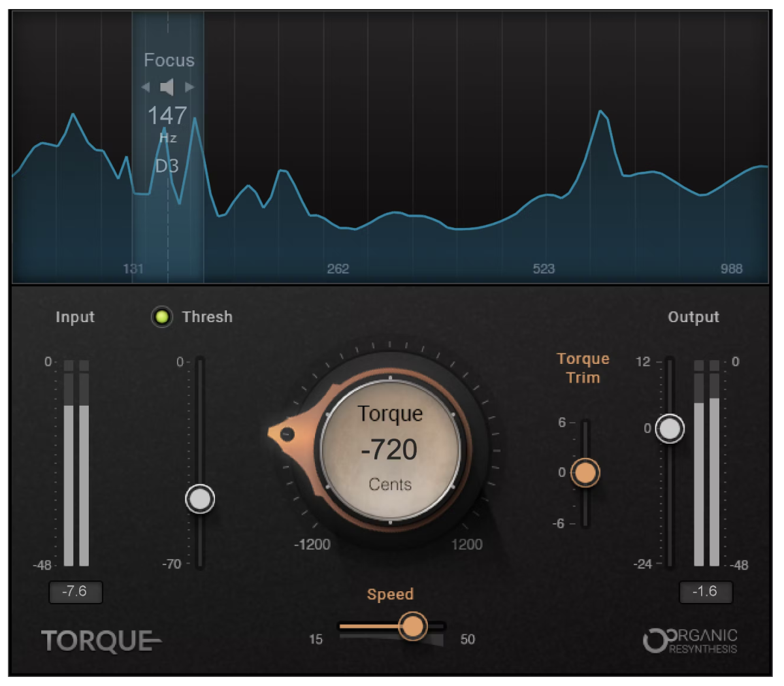
Task: Click the left arrow beside Focus speaker
Action: pos(146,87)
